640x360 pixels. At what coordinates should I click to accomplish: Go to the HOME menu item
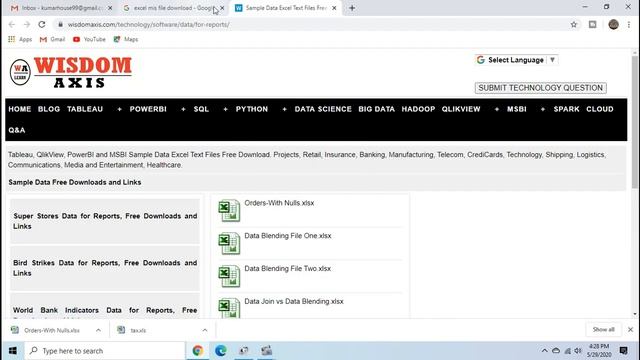click(x=20, y=109)
